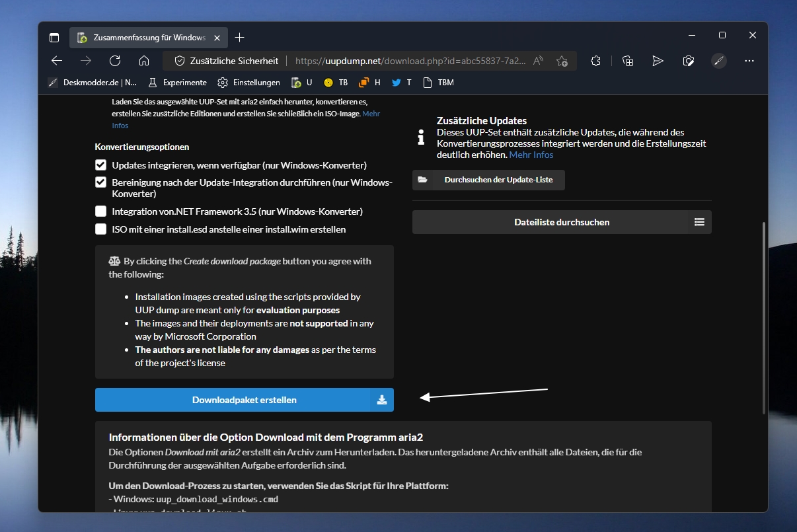The height and width of the screenshot is (532, 797).
Task: Click Downloadpaket erstellen button
Action: (245, 400)
